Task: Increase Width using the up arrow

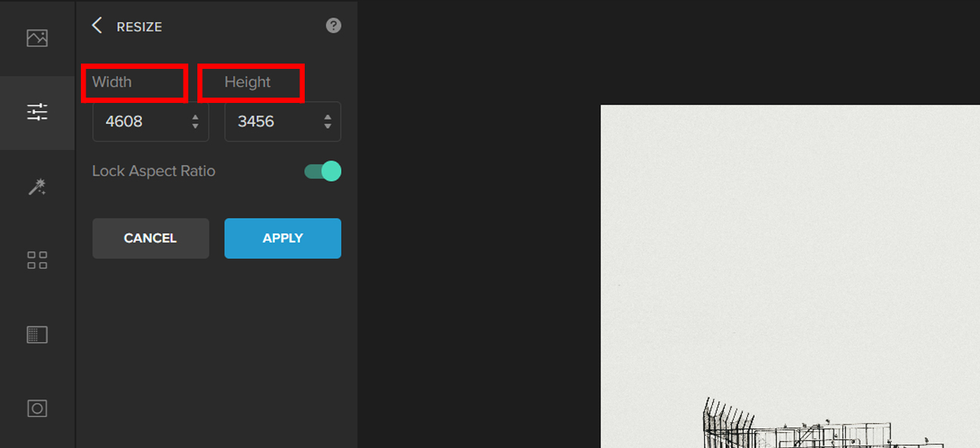Action: (195, 117)
